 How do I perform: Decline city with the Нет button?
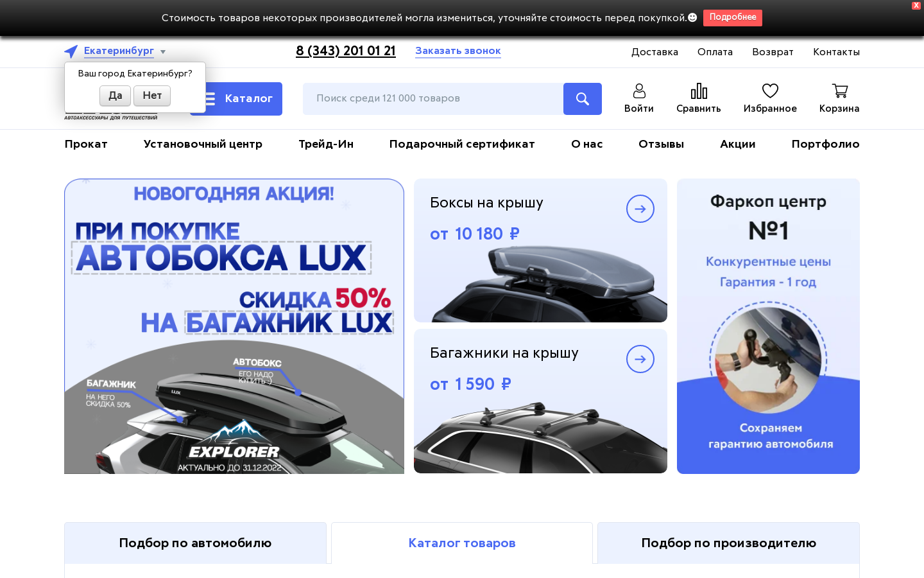pyautogui.click(x=152, y=96)
